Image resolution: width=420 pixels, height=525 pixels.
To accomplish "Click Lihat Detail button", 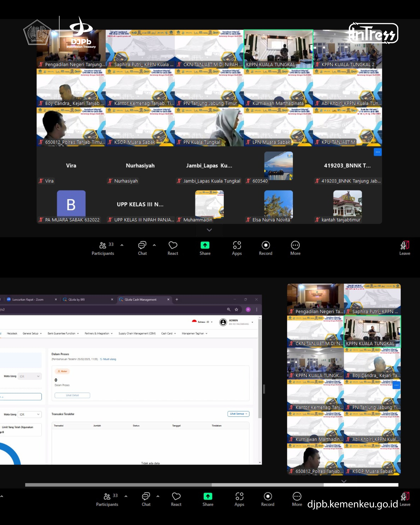I will point(72,395).
